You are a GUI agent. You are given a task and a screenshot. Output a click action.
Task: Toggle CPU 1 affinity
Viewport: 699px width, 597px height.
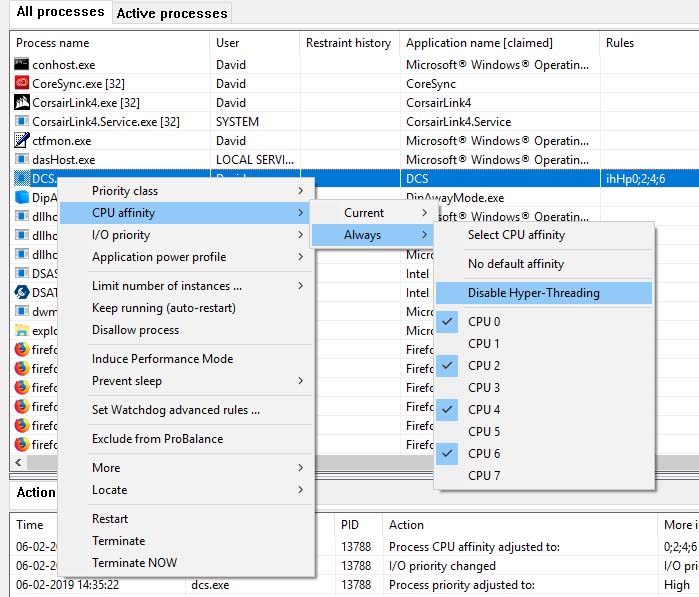point(544,344)
